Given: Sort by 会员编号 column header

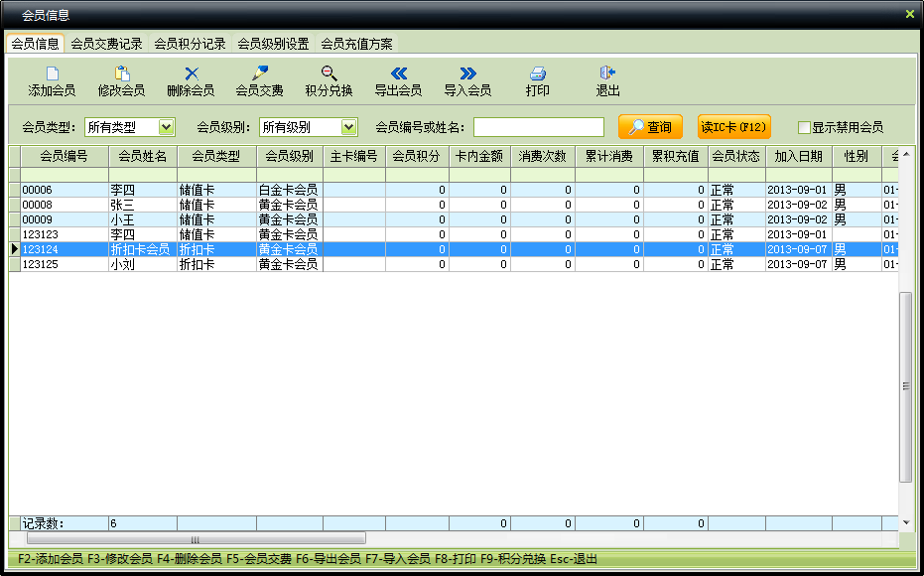Looking at the screenshot, I should pos(65,156).
